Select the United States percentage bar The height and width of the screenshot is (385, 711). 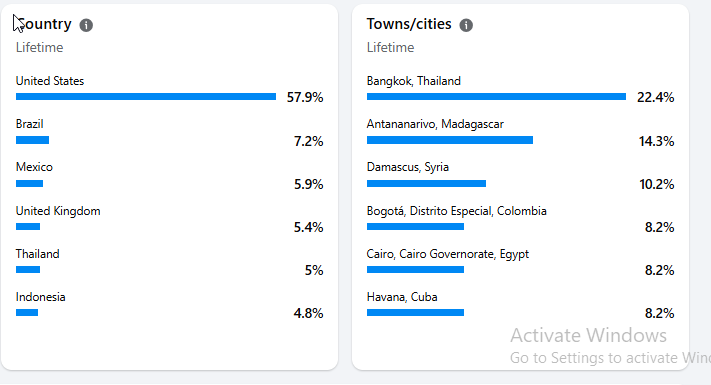coord(146,97)
